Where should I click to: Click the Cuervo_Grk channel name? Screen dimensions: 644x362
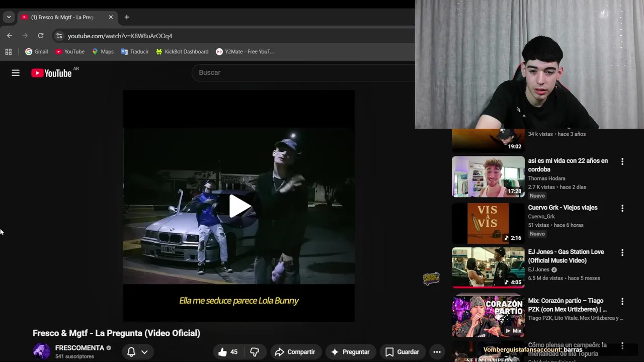(x=541, y=217)
